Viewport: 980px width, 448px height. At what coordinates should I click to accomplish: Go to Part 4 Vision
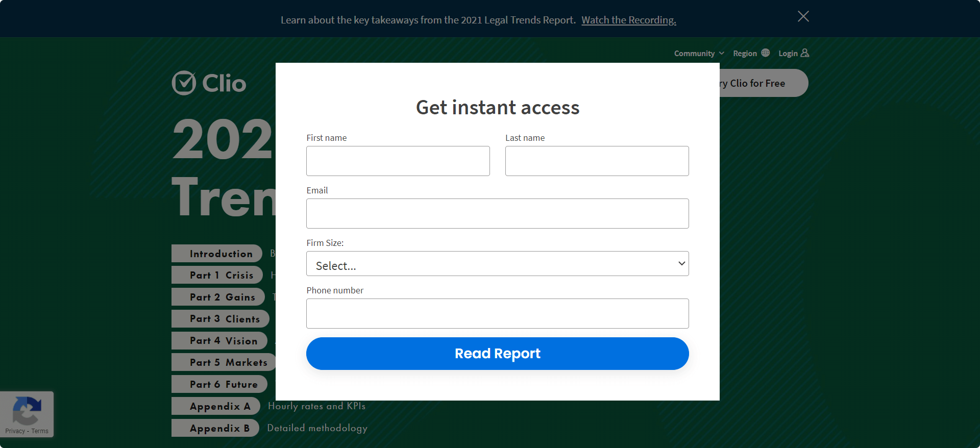point(219,341)
